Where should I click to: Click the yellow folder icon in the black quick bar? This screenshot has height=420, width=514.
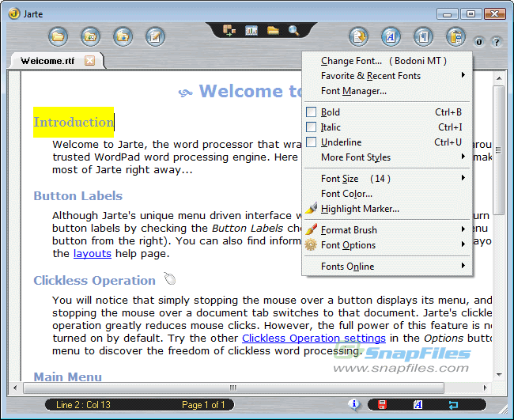273,31
